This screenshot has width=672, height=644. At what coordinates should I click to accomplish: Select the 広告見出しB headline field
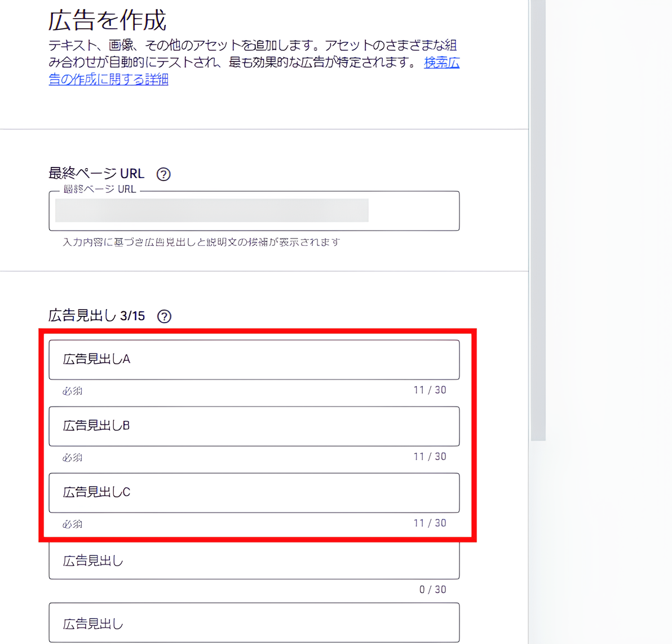coord(254,426)
